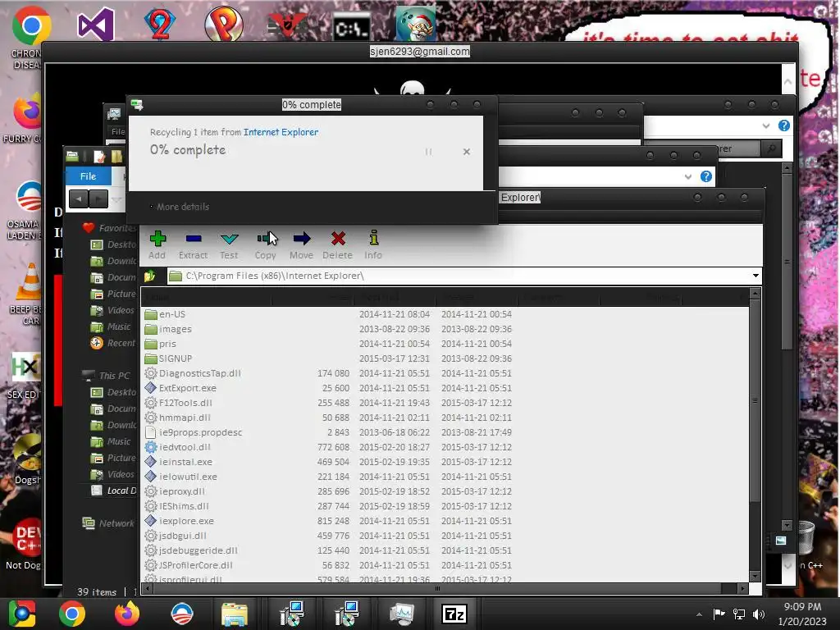Open Firefox from the taskbar

[127, 614]
